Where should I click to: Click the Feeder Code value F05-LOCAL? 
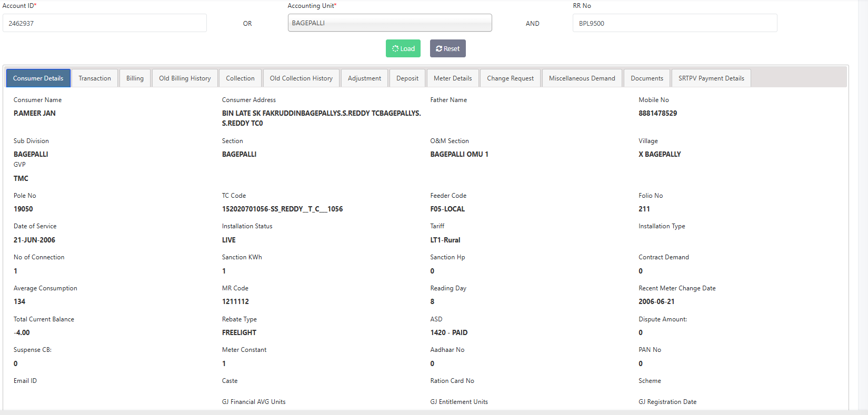(447, 209)
